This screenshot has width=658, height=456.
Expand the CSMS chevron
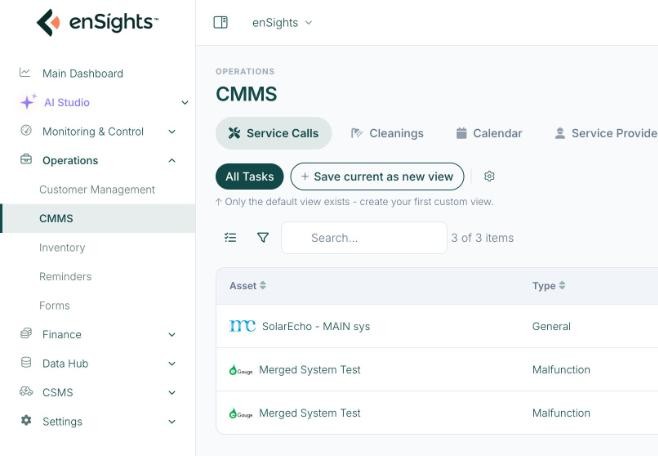[x=172, y=393]
